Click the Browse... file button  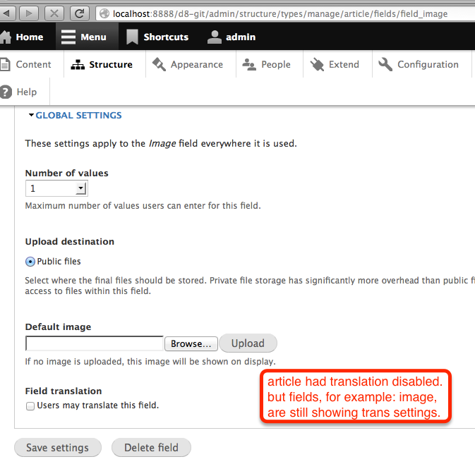191,343
